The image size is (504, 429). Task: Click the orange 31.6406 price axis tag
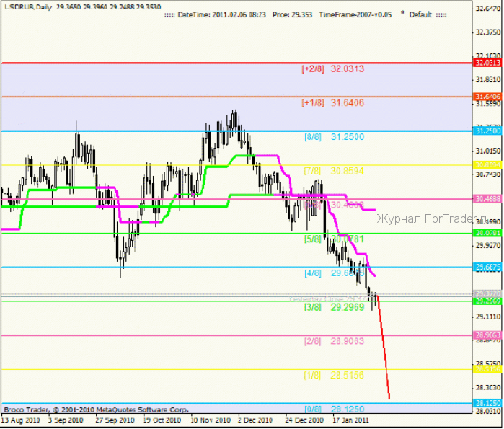[487, 97]
